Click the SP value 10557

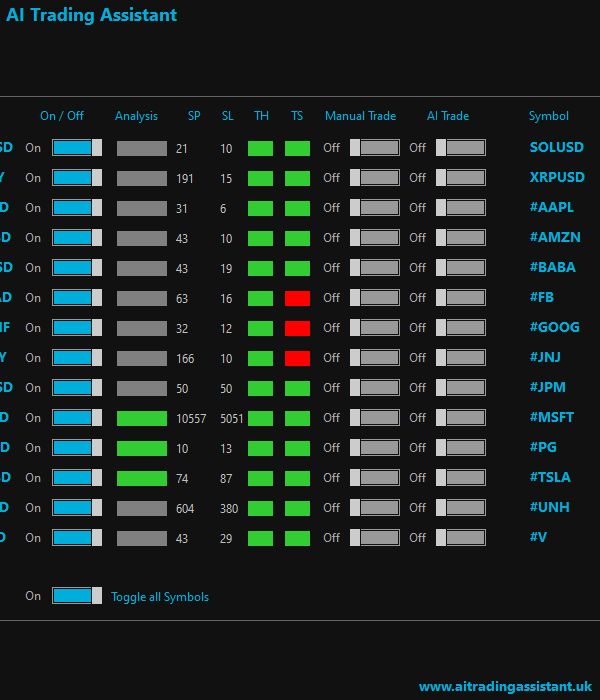[x=191, y=419]
